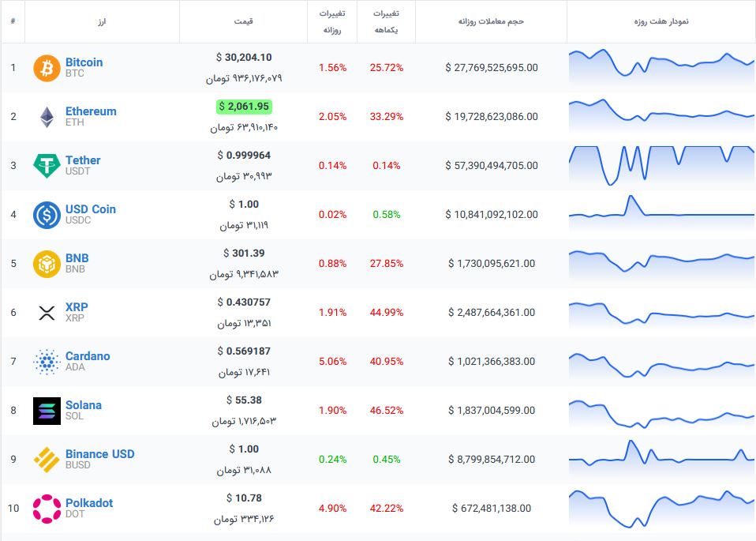Click Polkadot monthly change 42.22%

[387, 508]
